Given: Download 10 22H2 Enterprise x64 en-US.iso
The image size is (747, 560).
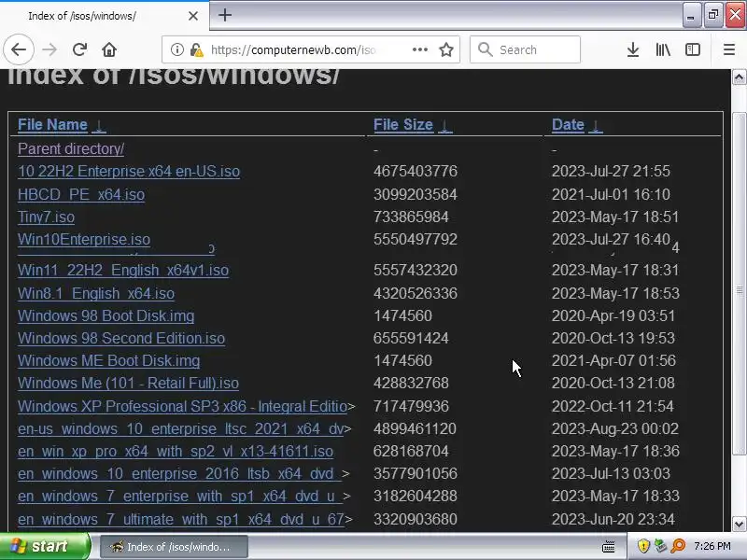Looking at the screenshot, I should click(x=129, y=172).
